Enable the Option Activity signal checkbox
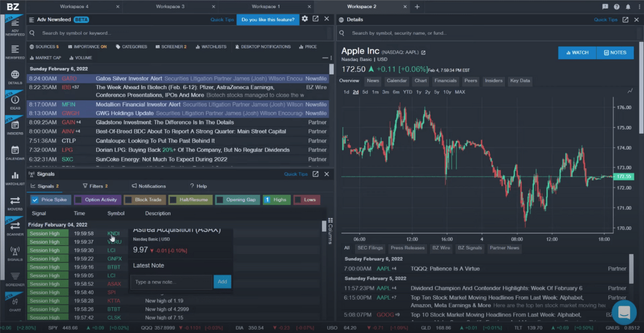The width and height of the screenshot is (644, 333). pos(78,200)
